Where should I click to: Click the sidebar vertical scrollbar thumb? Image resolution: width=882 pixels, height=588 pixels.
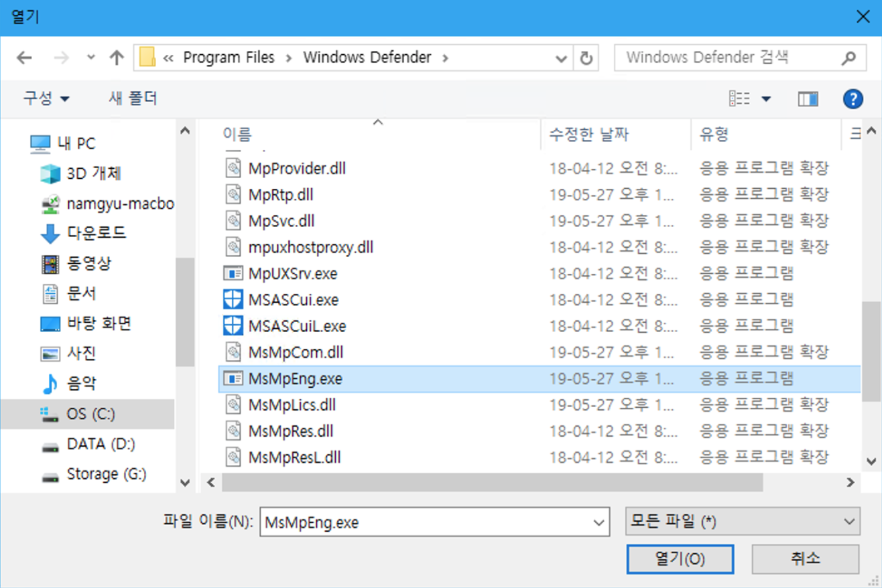[x=185, y=313]
